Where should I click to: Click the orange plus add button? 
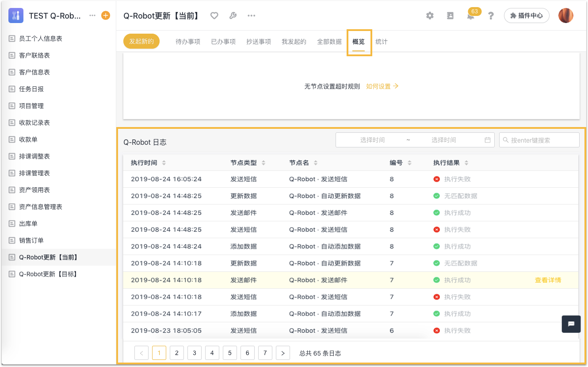(x=106, y=15)
